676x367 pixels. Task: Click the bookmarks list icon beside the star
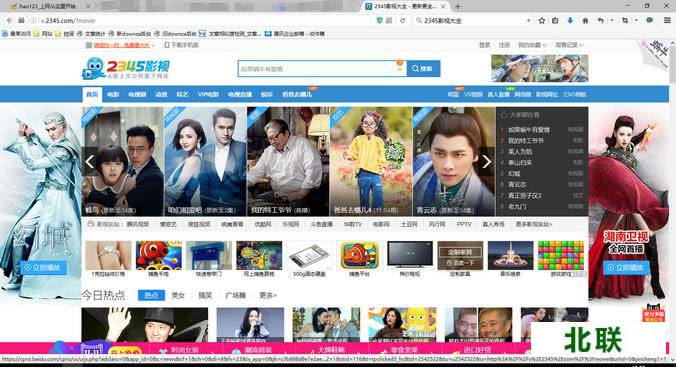click(555, 20)
